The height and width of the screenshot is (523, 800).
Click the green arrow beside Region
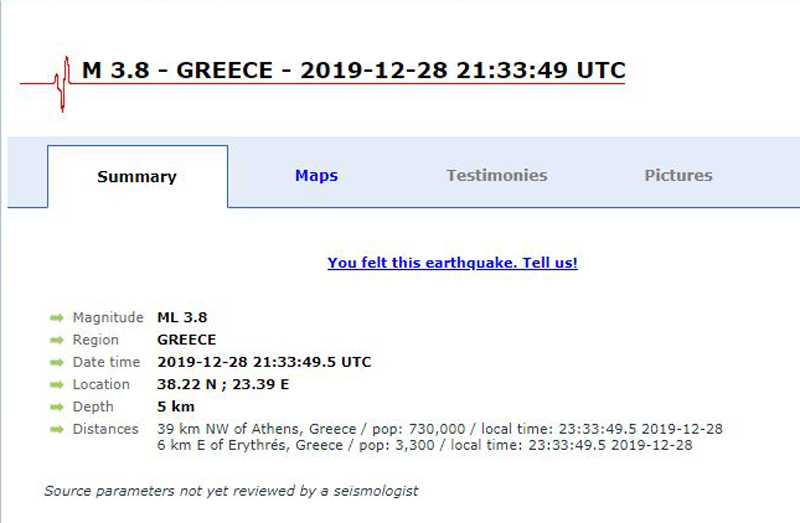tap(57, 340)
